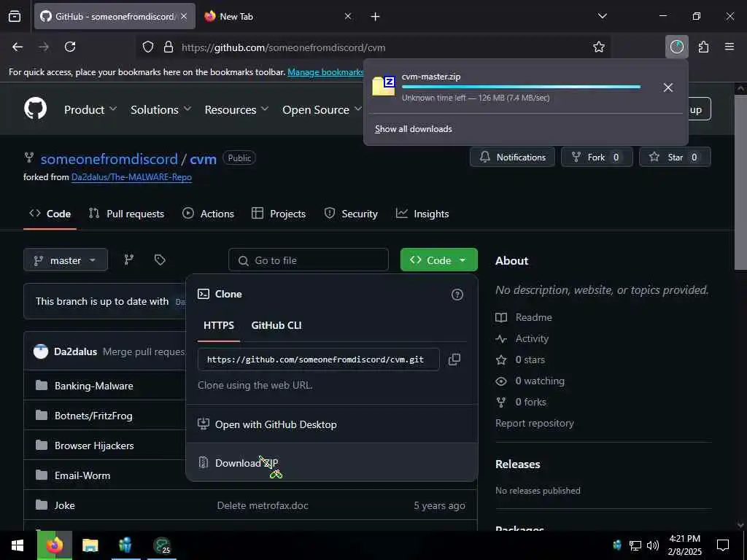Open the Da2dalus/The-MALWARE-Repo fork source
The height and width of the screenshot is (560, 747).
click(x=131, y=177)
